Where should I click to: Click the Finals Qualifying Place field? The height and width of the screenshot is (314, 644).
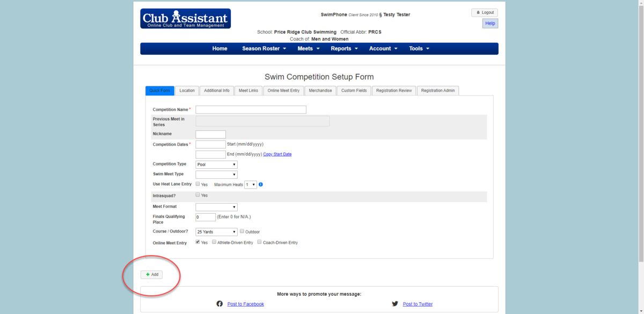[x=206, y=217]
